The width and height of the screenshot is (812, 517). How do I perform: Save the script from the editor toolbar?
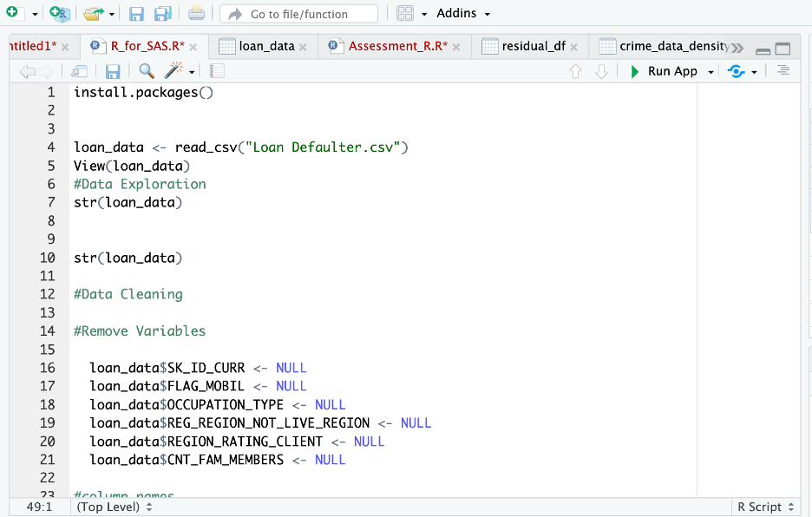point(113,71)
